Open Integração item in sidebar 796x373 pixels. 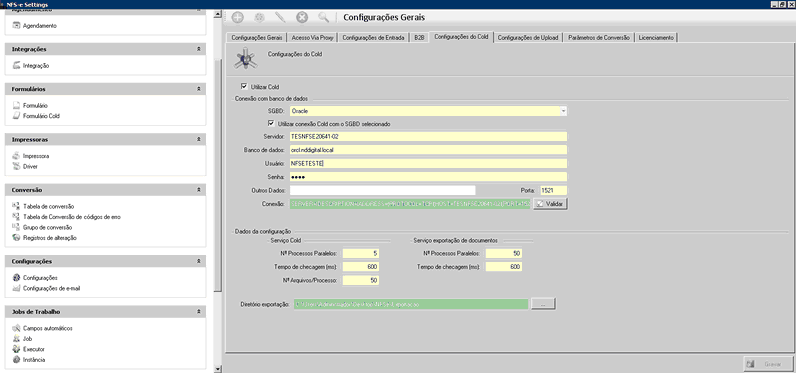[36, 65]
